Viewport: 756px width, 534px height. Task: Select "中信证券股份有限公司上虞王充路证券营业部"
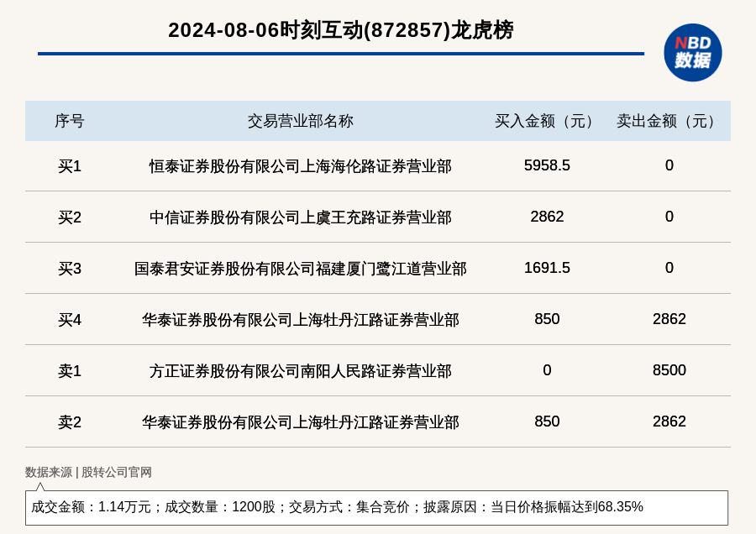point(301,217)
